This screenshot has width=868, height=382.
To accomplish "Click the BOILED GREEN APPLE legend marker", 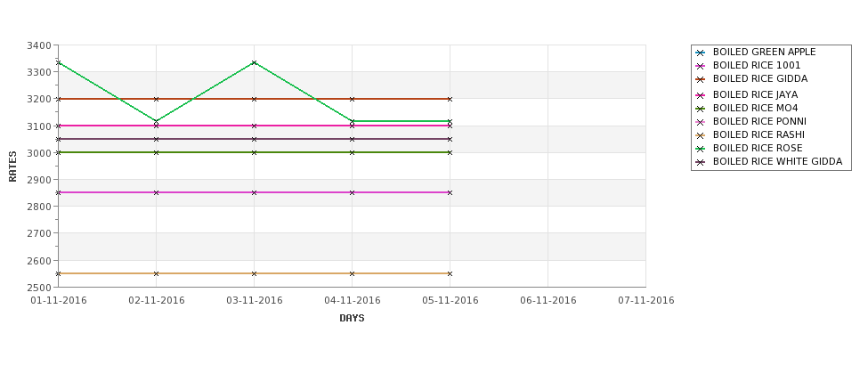I will pyautogui.click(x=701, y=53).
